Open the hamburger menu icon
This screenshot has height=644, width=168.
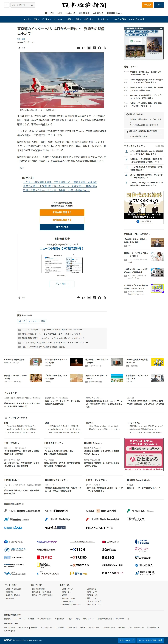coord(7,5)
